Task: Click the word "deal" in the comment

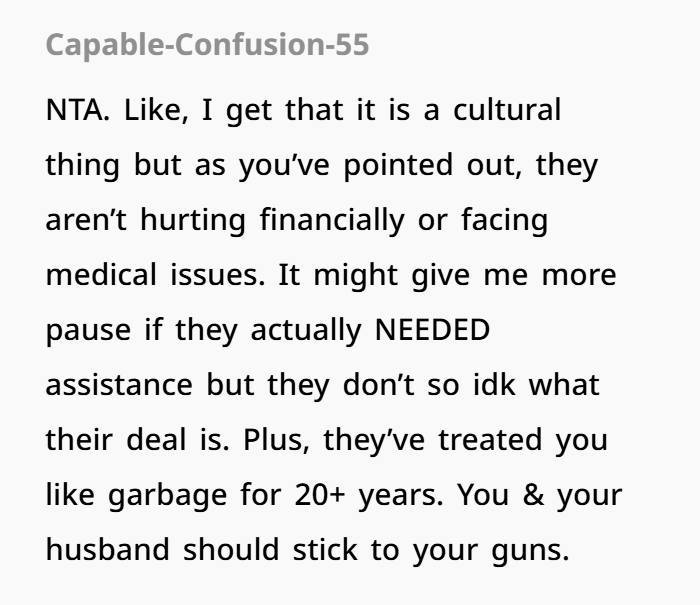Action: click(156, 439)
